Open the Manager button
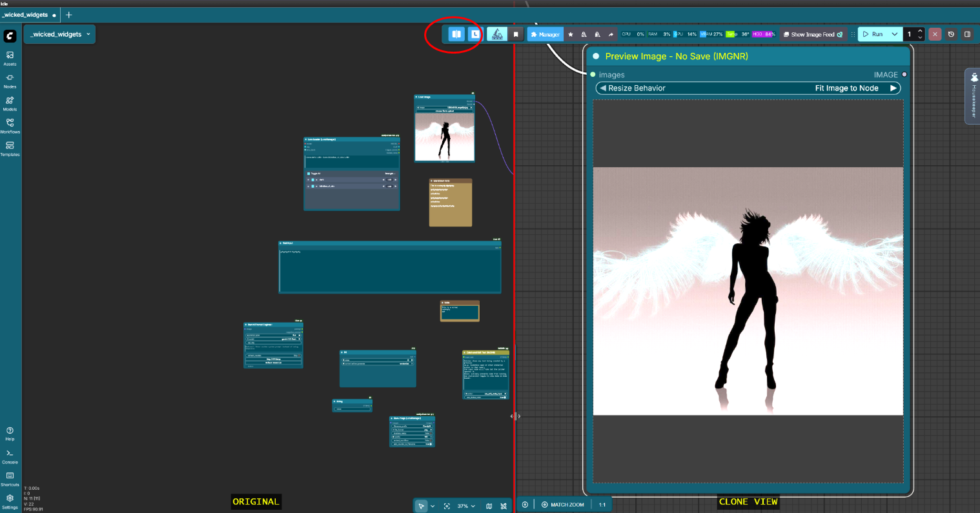 (x=546, y=34)
